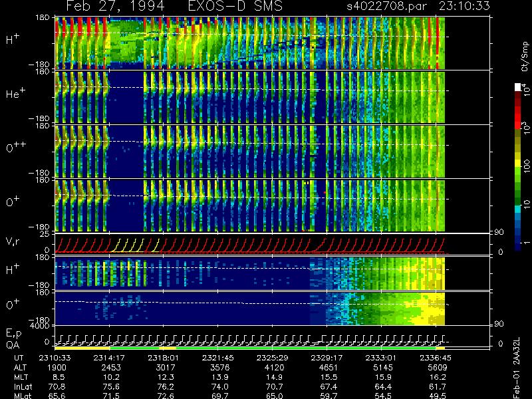Pick the cyan color bar segment near 10
The height and width of the screenshot is (399, 532).
click(x=518, y=210)
